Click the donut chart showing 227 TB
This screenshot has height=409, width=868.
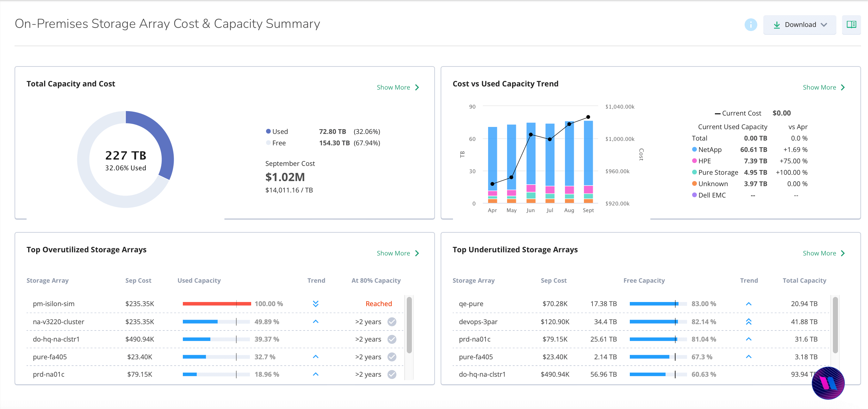coord(125,159)
